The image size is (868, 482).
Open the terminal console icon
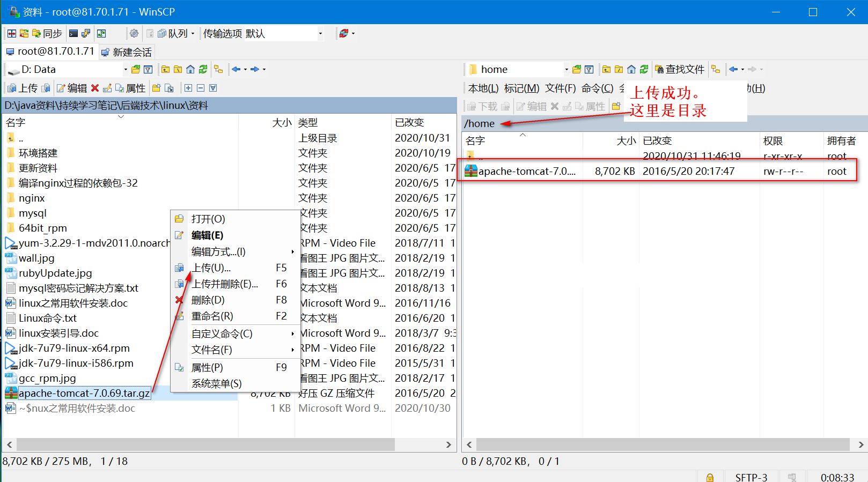(73, 34)
